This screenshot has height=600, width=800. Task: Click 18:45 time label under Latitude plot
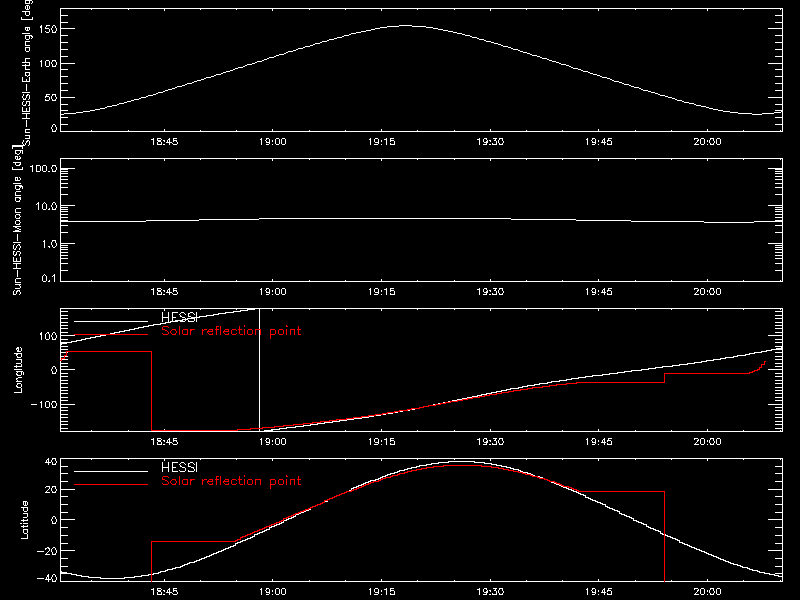pos(164,592)
